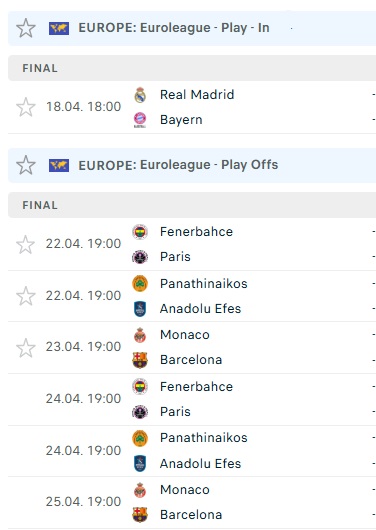
Task: Star the 23.04 Monaco vs Barcelona match
Action: coord(26,348)
